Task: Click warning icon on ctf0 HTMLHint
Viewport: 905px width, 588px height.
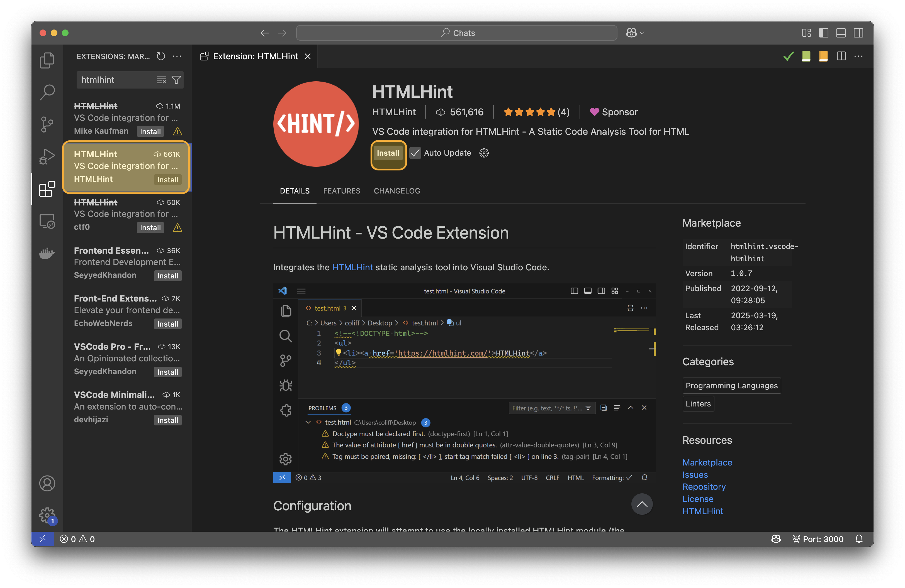Action: [177, 227]
